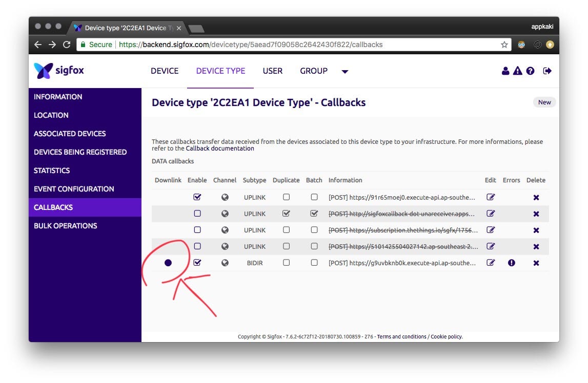Open the USER menu
The width and height of the screenshot is (588, 383).
click(273, 71)
